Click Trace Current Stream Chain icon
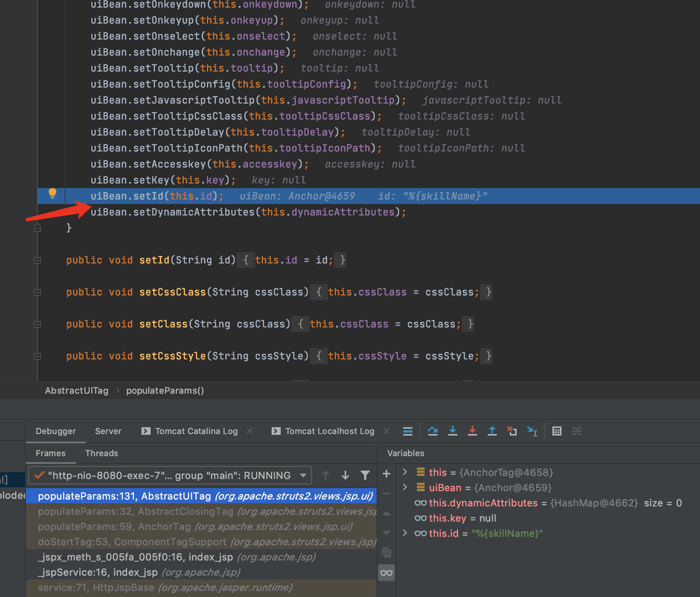This screenshot has height=597, width=700. click(577, 431)
